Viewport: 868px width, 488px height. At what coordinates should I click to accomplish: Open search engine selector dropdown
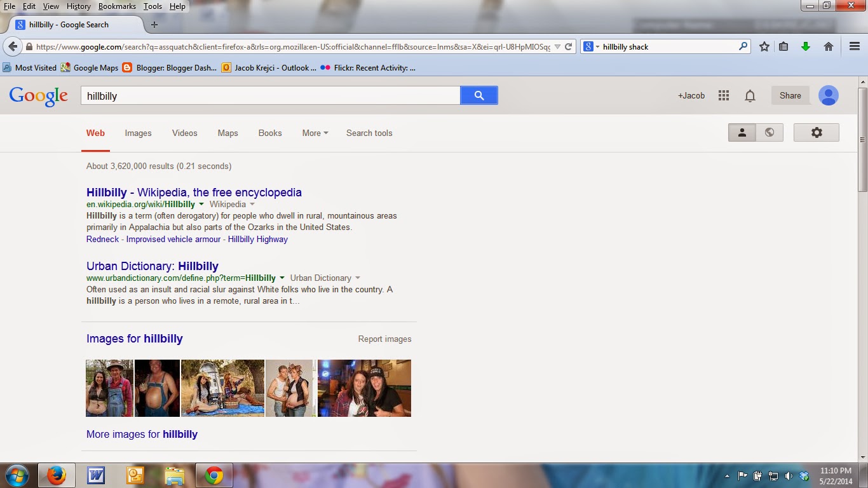[x=591, y=46]
